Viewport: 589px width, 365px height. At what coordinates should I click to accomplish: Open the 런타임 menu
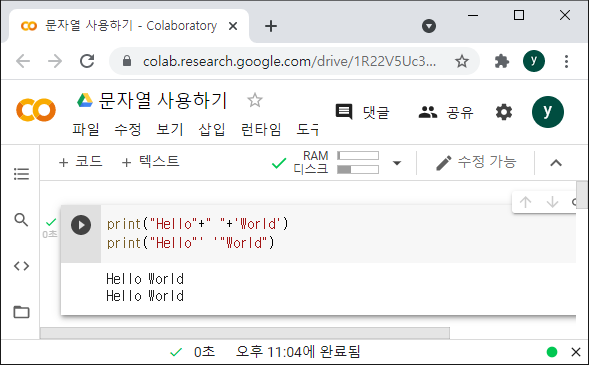(261, 129)
